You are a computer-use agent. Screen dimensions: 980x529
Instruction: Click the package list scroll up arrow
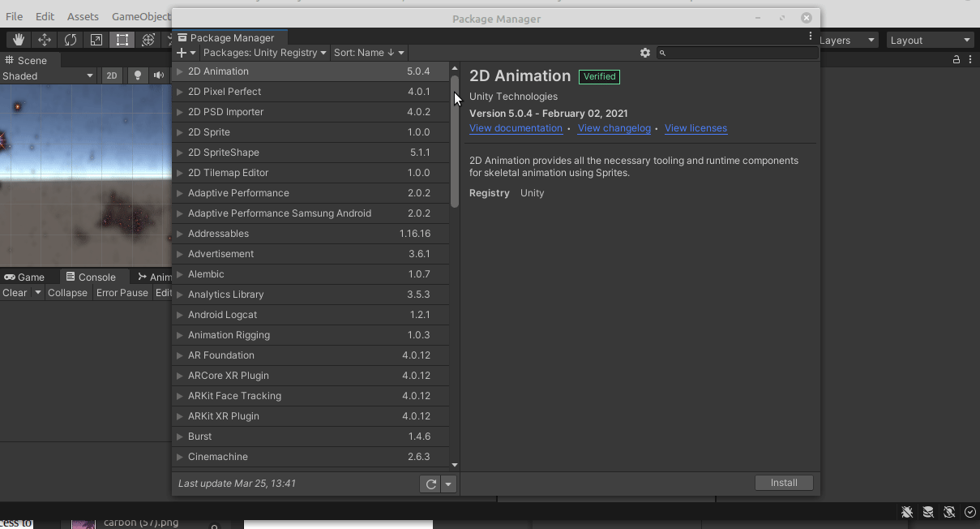(x=455, y=69)
